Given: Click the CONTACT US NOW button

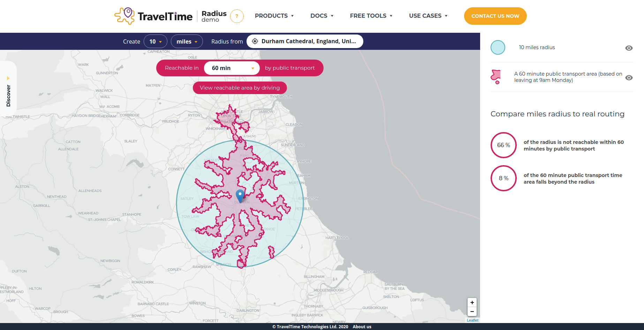Looking at the screenshot, I should (x=495, y=16).
